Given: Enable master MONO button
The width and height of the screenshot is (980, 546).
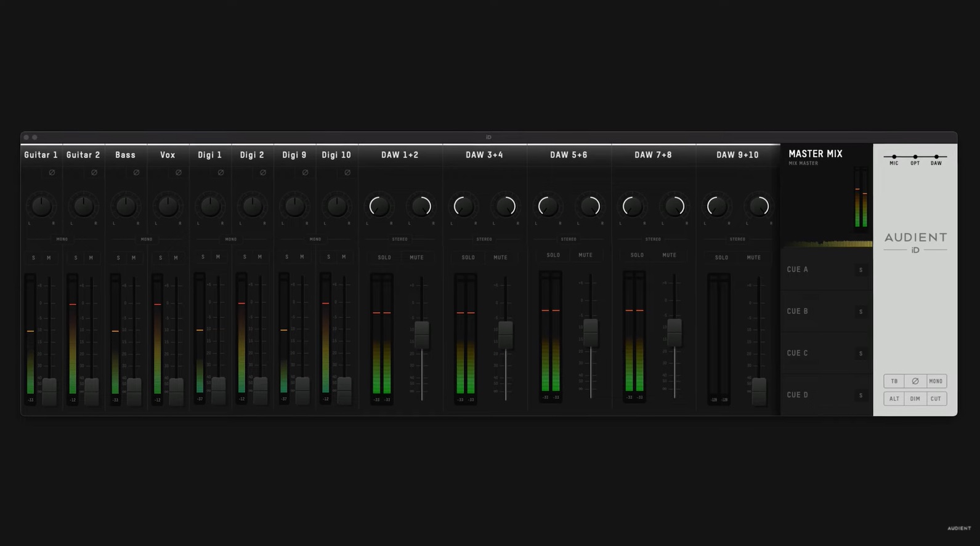Looking at the screenshot, I should click(936, 381).
